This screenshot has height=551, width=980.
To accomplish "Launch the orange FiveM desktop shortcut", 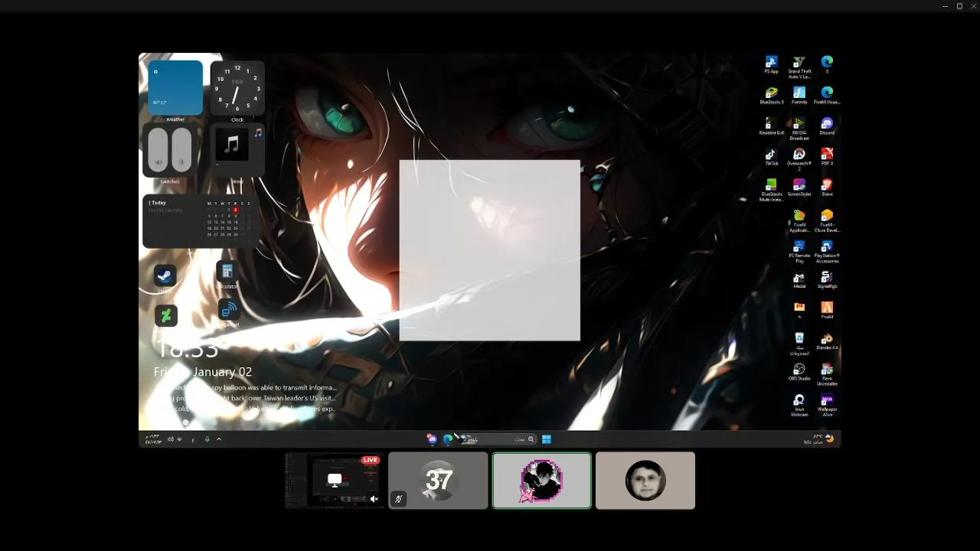I will (827, 311).
